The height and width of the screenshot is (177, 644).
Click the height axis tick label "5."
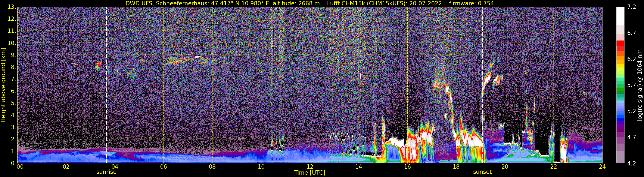[x=13, y=103]
